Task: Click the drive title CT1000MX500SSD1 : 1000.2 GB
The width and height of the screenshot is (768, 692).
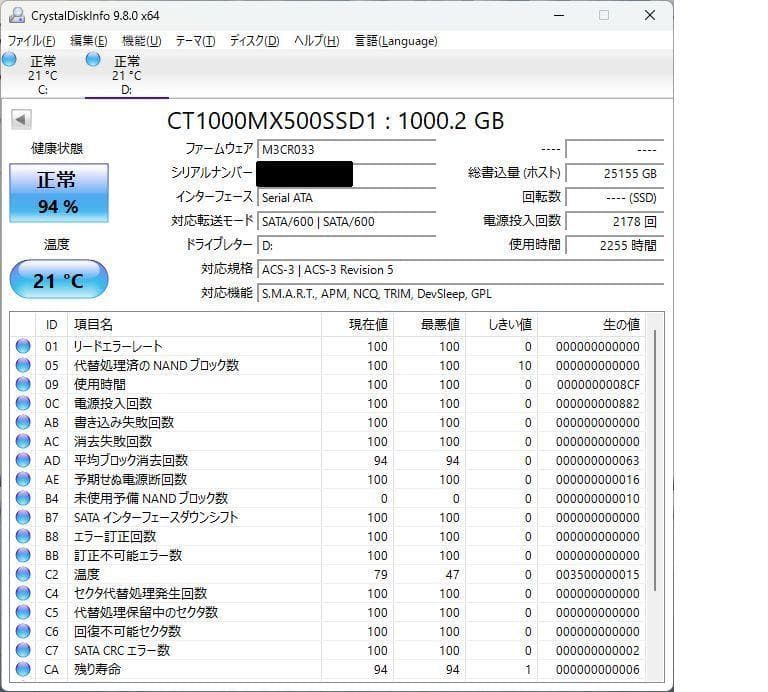Action: [336, 120]
